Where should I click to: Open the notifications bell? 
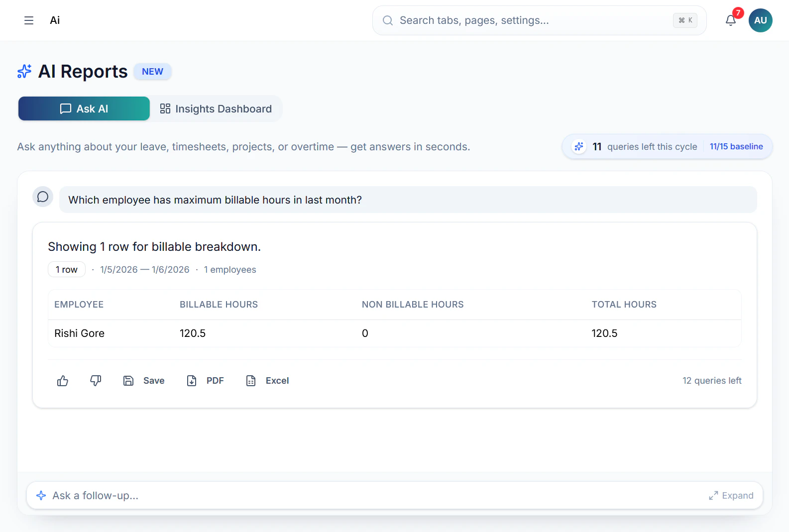pos(731,20)
